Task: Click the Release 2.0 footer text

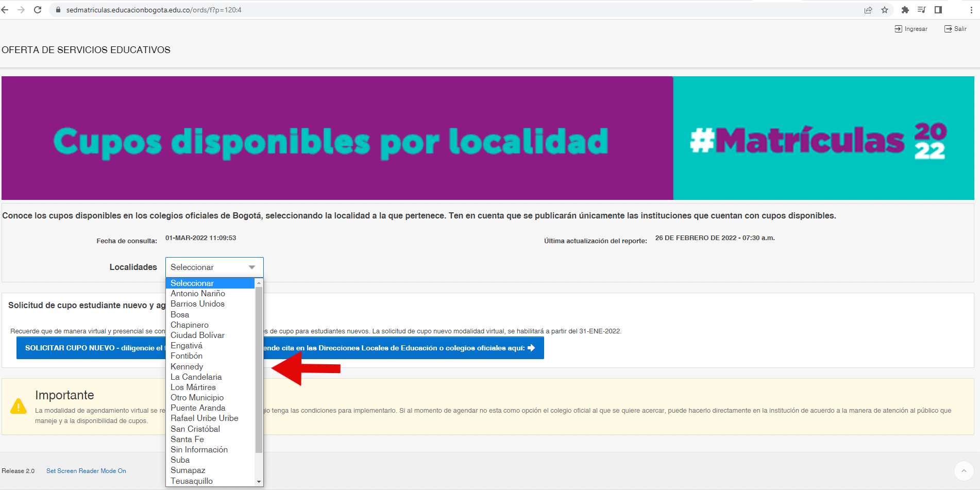Action: 18,471
